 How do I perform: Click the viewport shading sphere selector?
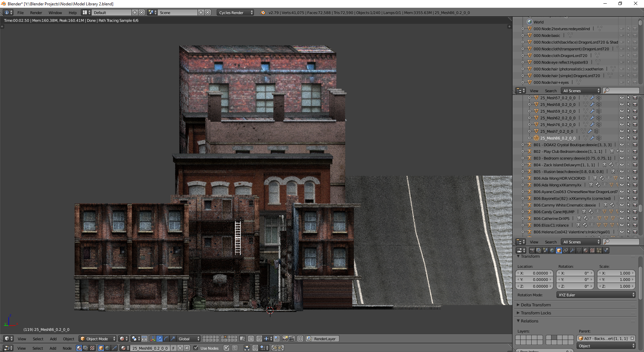[x=124, y=339]
